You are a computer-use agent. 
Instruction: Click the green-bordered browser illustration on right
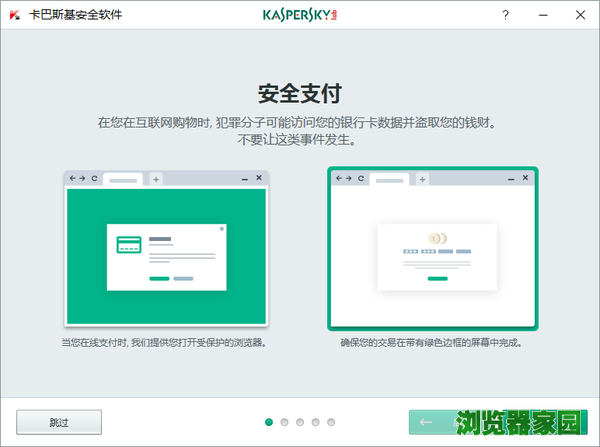tap(432, 248)
